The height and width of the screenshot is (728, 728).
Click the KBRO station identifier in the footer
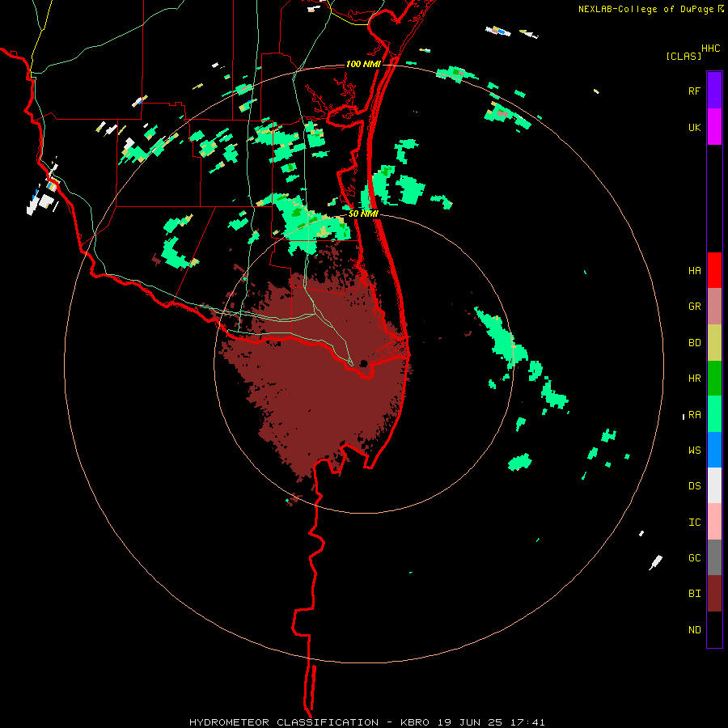[417, 722]
